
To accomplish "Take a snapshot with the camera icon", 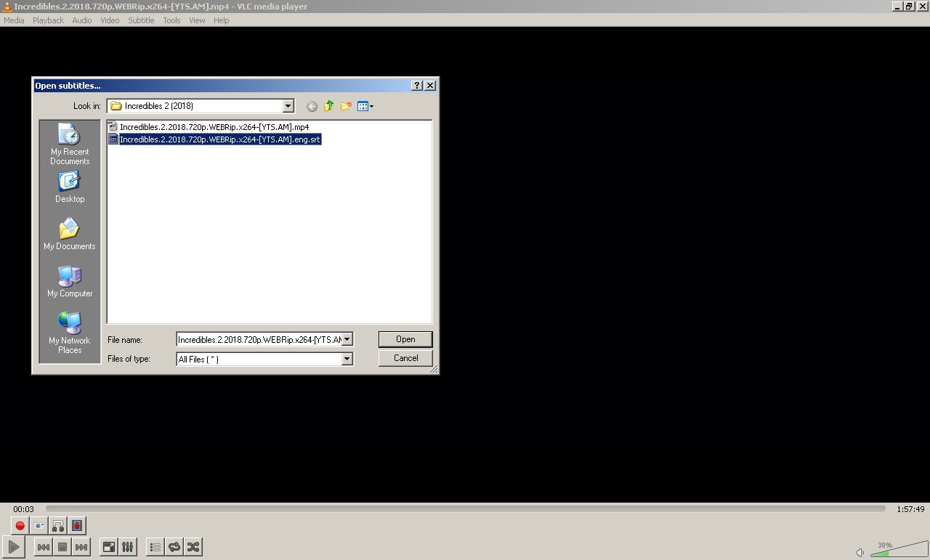I will click(x=39, y=526).
